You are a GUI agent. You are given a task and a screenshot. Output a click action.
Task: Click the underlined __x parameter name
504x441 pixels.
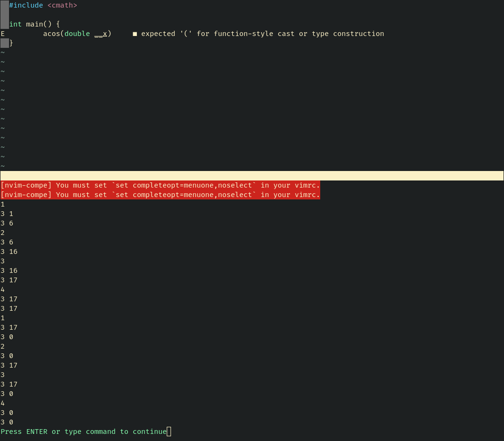(x=100, y=34)
